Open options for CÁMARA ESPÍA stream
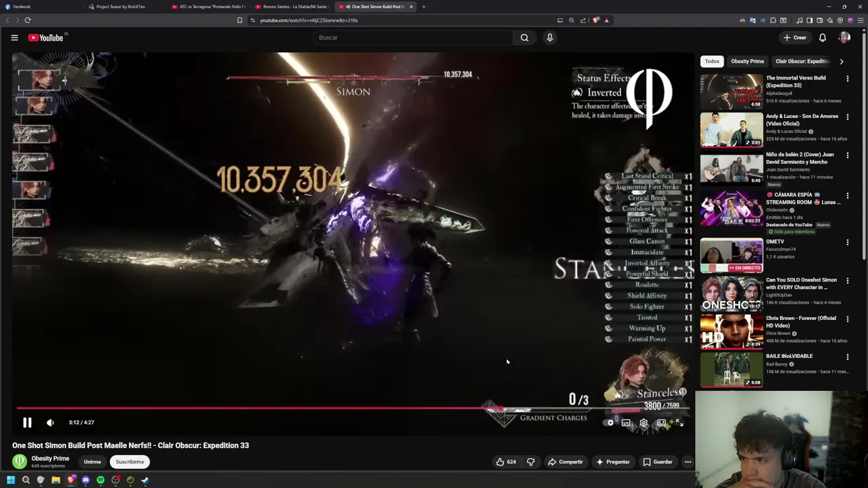The height and width of the screenshot is (488, 868). [848, 195]
